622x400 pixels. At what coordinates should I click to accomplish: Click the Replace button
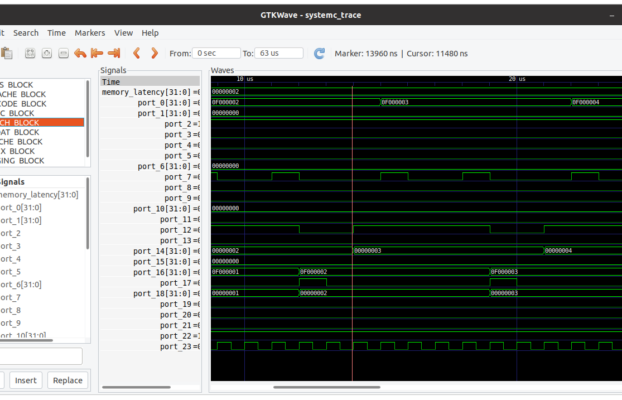(68, 380)
